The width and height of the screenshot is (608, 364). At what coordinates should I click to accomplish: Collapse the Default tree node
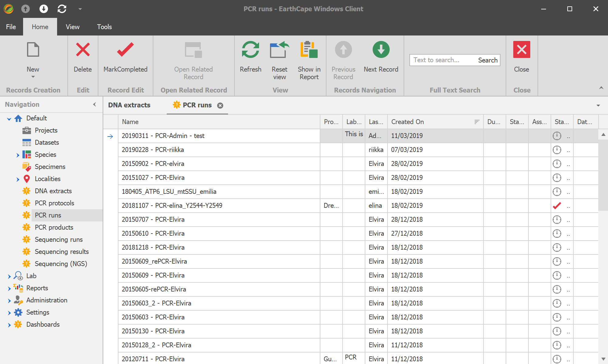pos(9,119)
